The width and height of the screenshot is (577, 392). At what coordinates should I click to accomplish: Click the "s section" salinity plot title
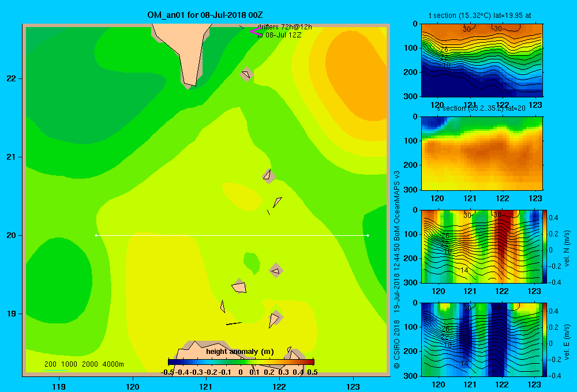pos(481,108)
